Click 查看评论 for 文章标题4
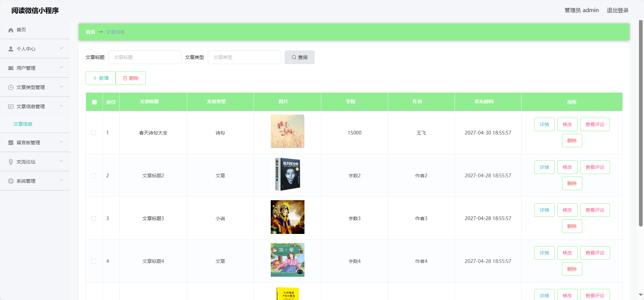The image size is (644, 300). 595,253
